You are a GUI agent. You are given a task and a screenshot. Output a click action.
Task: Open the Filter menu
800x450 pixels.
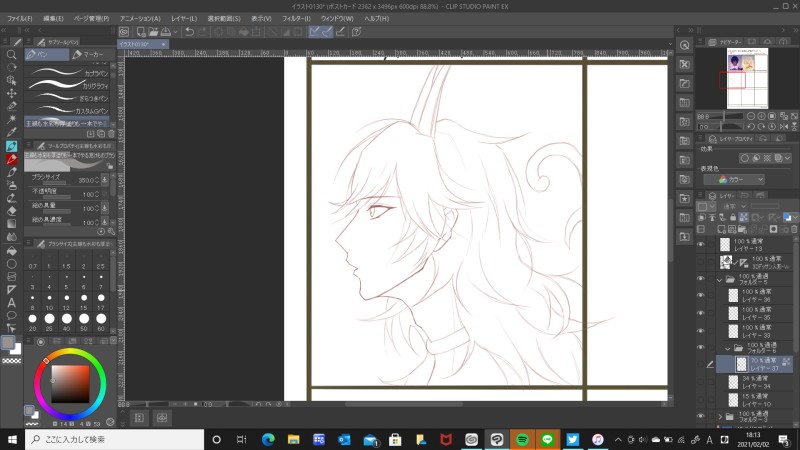[295, 18]
